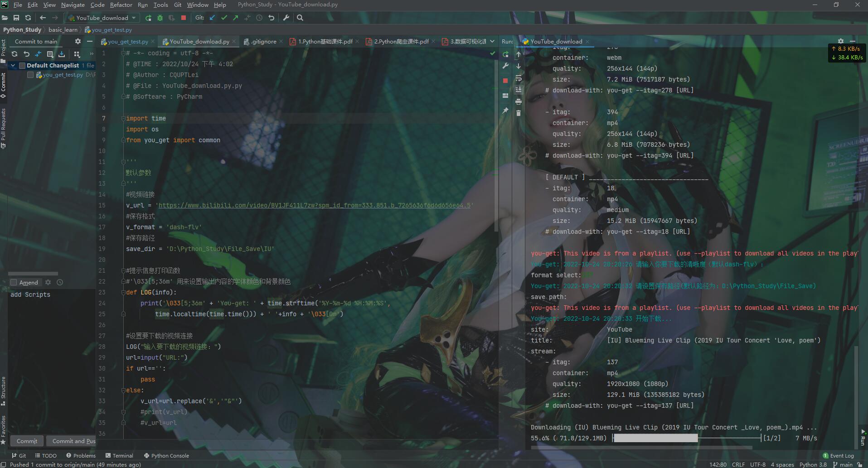Start debugging with the green bug icon
Screen dimensions: 868x468
click(x=160, y=18)
